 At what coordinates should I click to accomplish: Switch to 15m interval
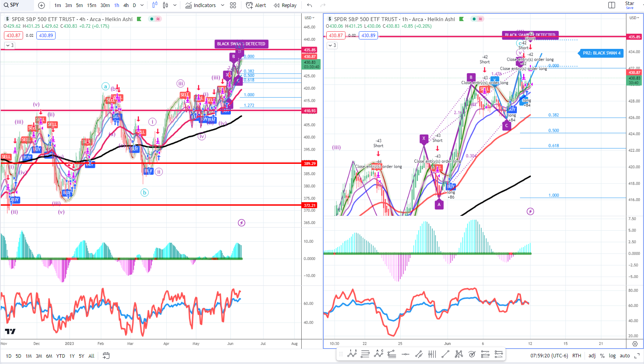92,5
